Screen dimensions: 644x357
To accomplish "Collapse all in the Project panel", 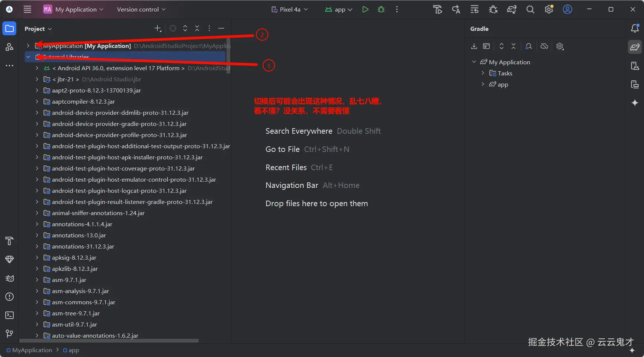I will pyautogui.click(x=197, y=28).
